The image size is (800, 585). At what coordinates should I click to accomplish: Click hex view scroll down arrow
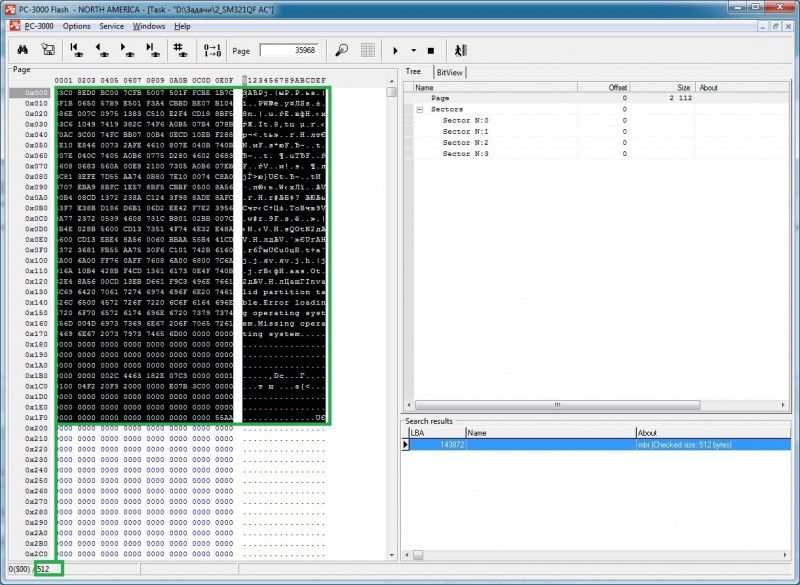pos(391,555)
